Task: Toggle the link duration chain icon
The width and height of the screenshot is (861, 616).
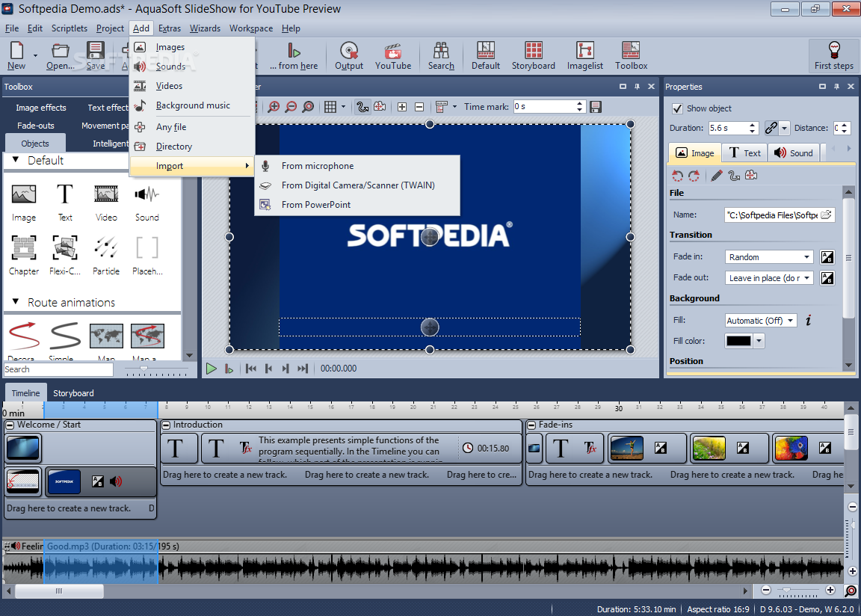Action: (x=771, y=128)
